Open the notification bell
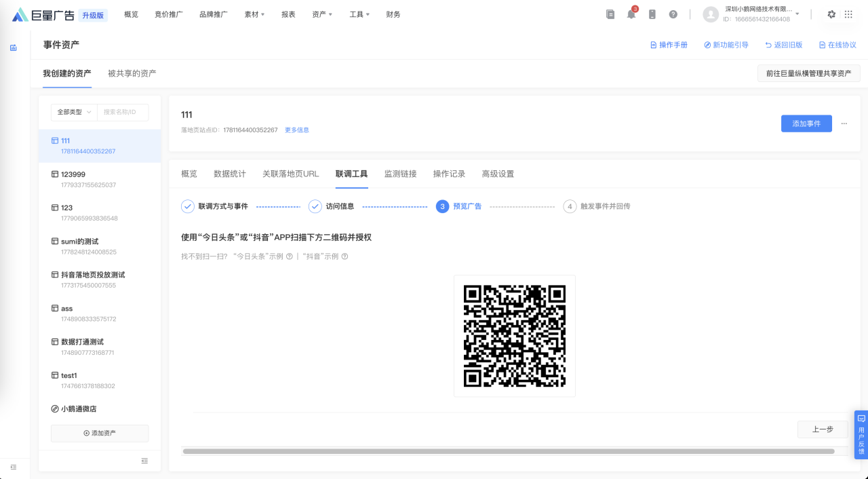The image size is (868, 479). click(x=631, y=14)
